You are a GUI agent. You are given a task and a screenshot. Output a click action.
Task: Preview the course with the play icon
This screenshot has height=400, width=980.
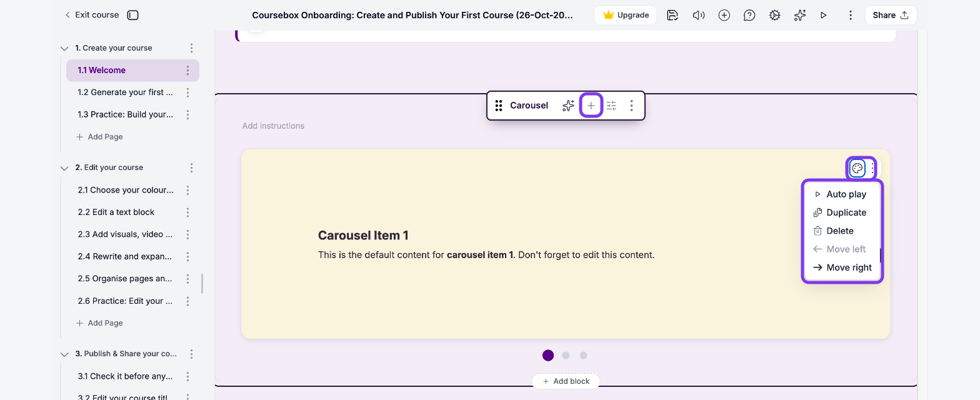click(x=824, y=15)
